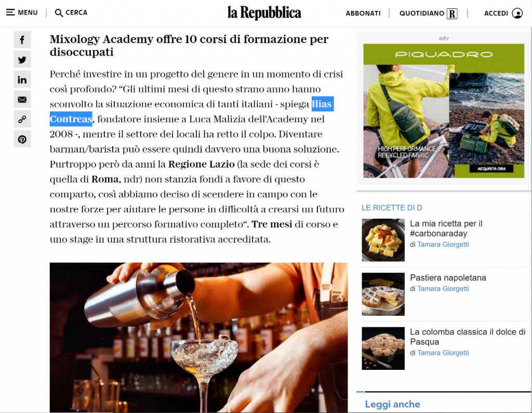This screenshot has width=532, height=413.
Task: Go to la Repubblica homepage logo
Action: [264, 13]
